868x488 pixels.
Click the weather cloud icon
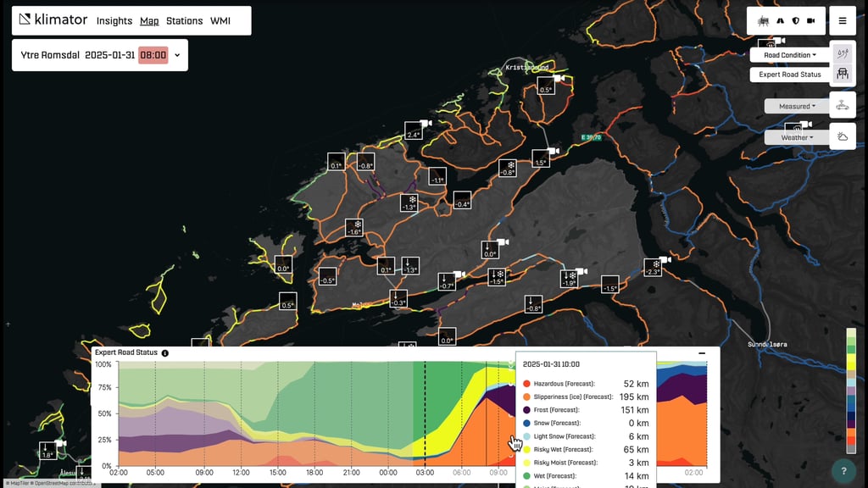[843, 136]
